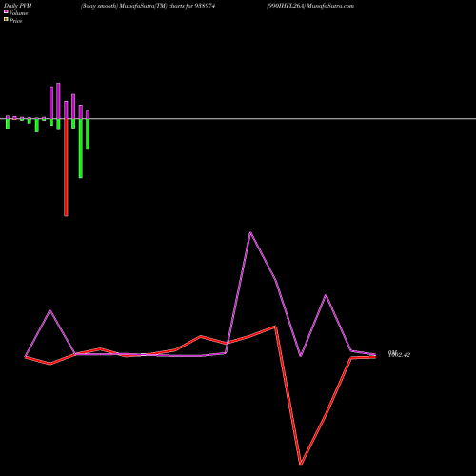Click the longest green downward bar
476x476 pixels.
[81, 149]
